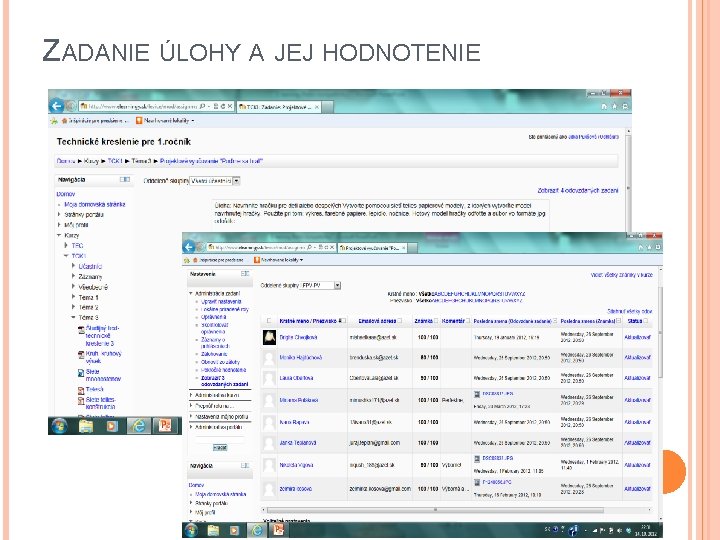
Task: Click the dock icon beside the front Navigácia header
Action: pyautogui.click(x=245, y=466)
